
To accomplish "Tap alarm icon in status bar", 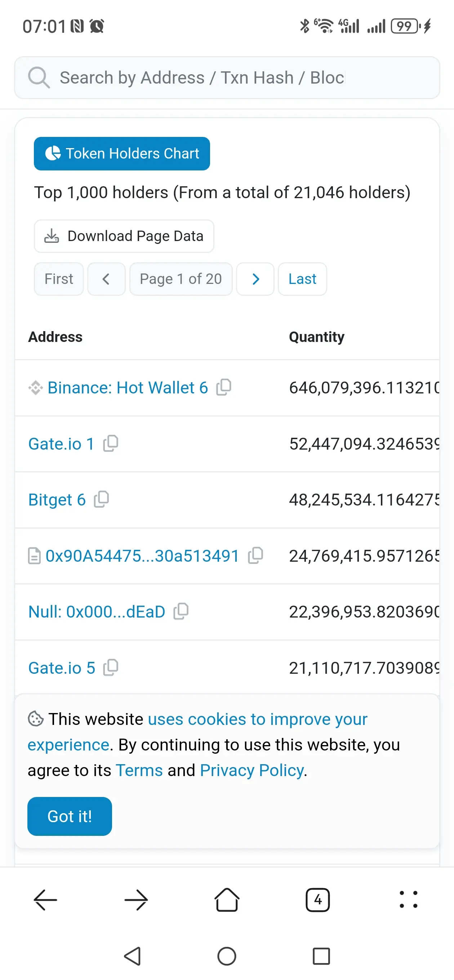I will click(x=97, y=26).
